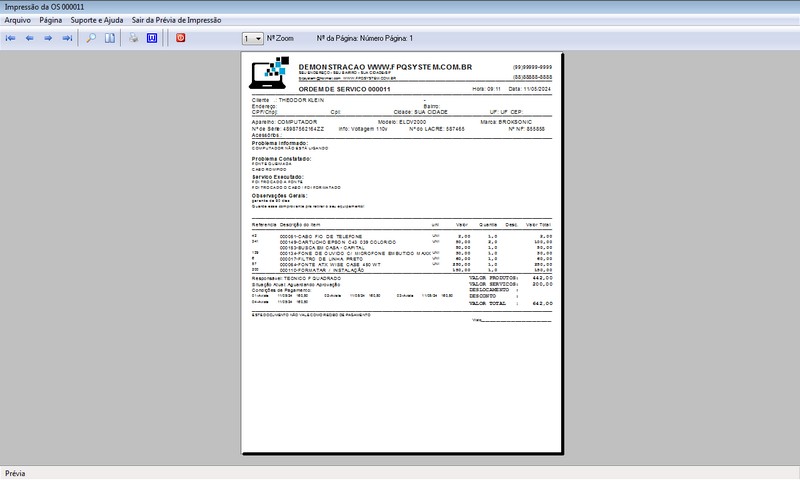Click the previous page arrow
This screenshot has height=480, width=800.
click(30, 38)
